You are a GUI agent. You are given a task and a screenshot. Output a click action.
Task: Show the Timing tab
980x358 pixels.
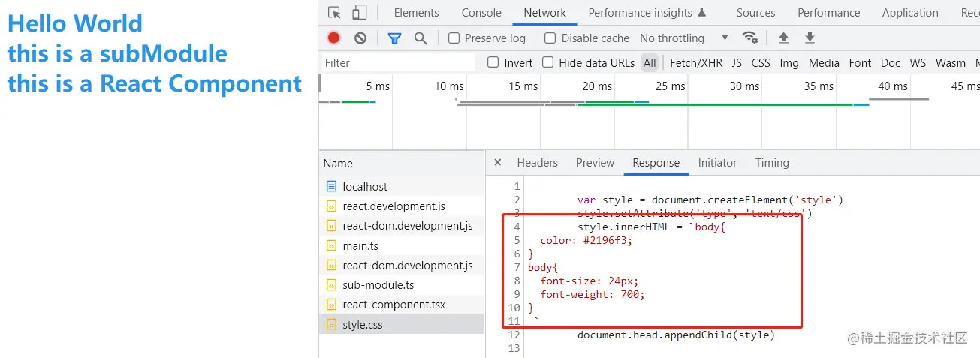point(772,163)
